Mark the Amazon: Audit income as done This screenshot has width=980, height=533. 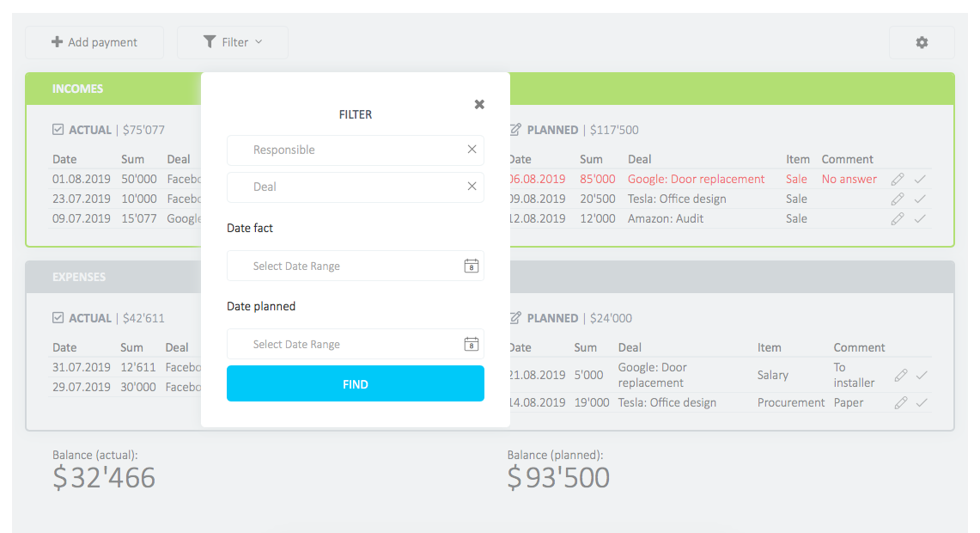pos(920,219)
